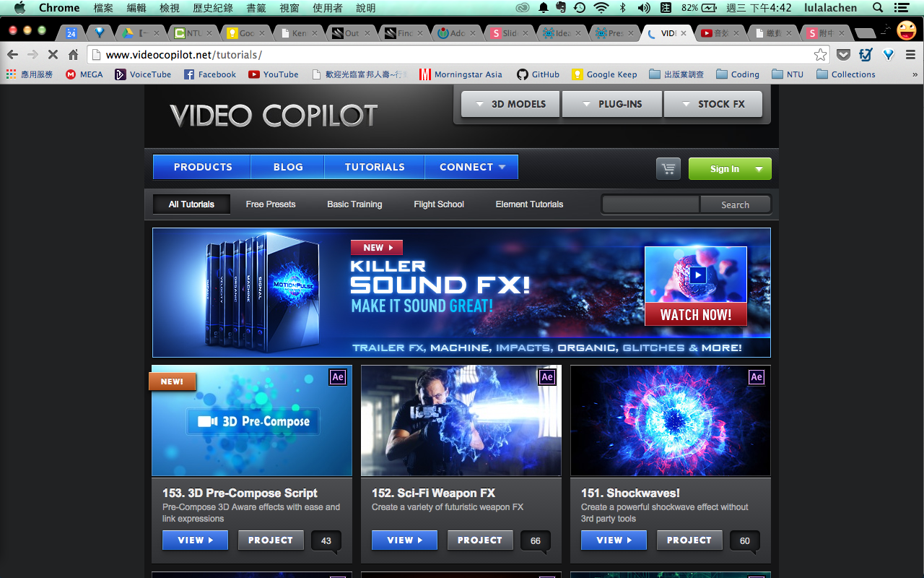924x578 pixels.
Task: Select the Basic Training tab
Action: [x=354, y=204]
